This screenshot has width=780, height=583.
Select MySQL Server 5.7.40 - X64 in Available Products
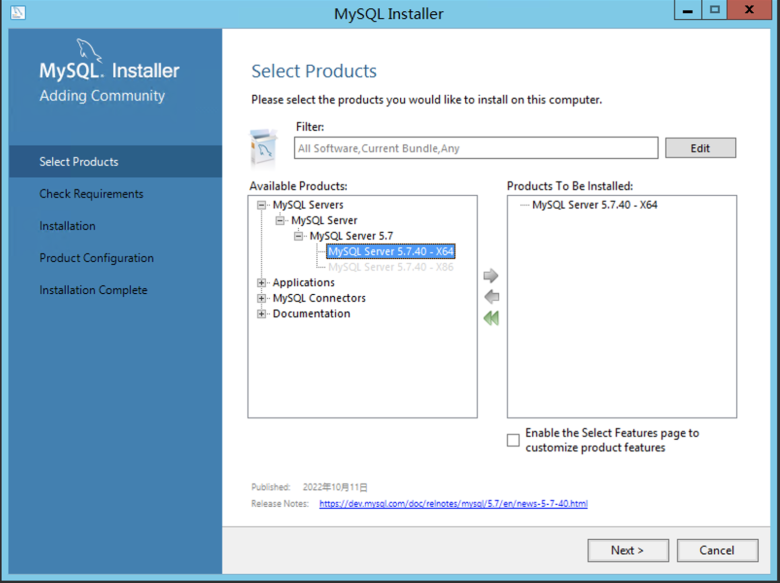tap(391, 252)
